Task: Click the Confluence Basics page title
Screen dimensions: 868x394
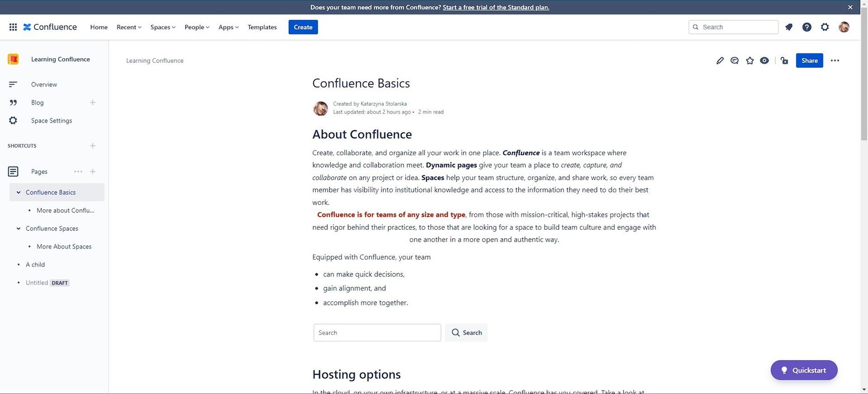Action: pos(361,83)
